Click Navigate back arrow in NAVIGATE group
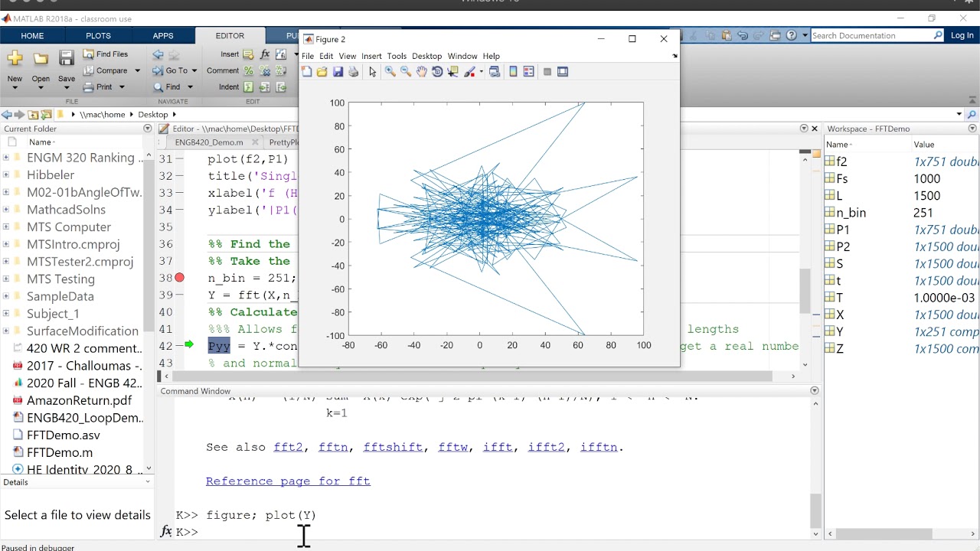980x551 pixels. (158, 54)
